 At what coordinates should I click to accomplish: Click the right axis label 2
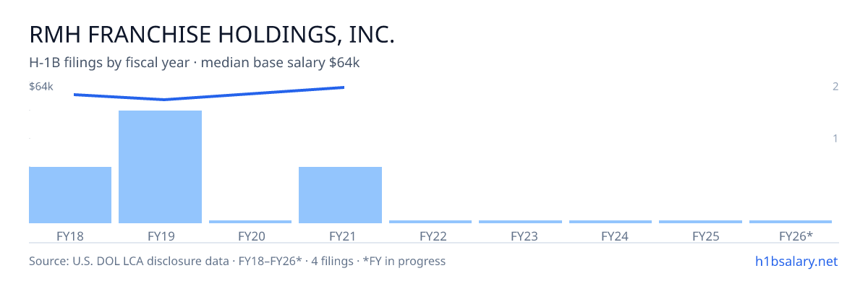[x=835, y=87]
